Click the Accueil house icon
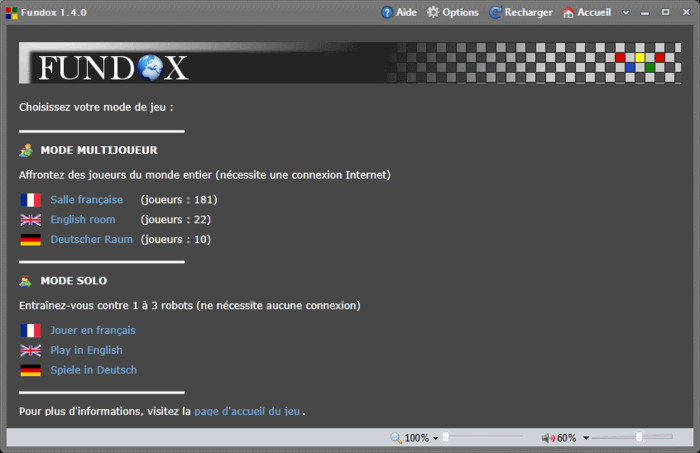 pyautogui.click(x=568, y=12)
